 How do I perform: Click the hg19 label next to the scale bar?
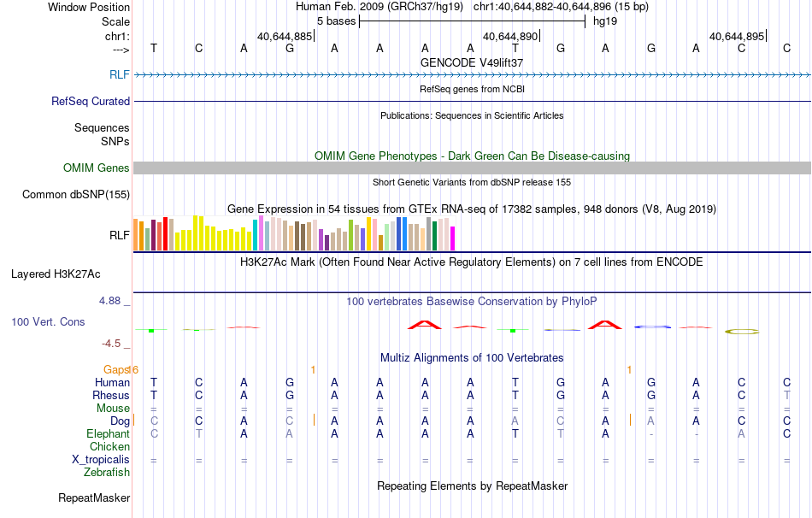point(605,21)
